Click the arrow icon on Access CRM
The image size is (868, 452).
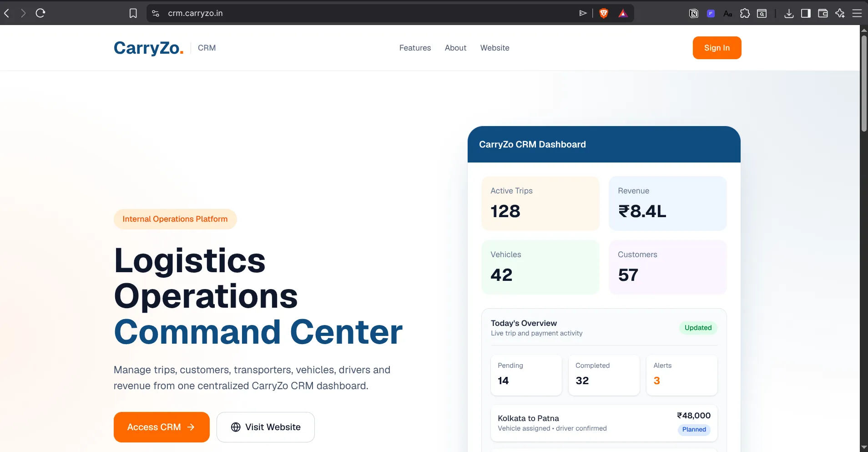pyautogui.click(x=191, y=427)
